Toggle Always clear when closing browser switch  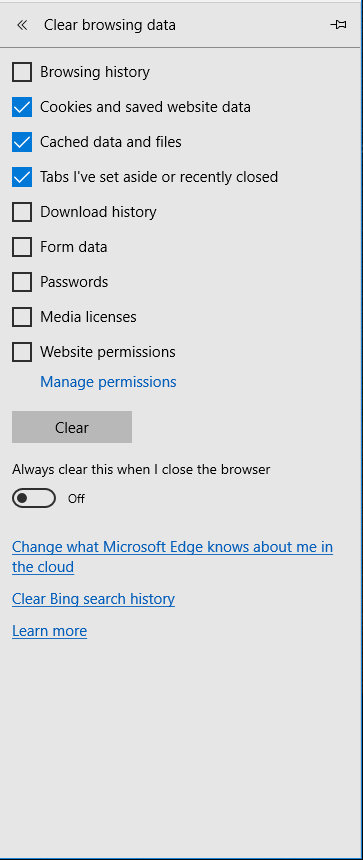(x=34, y=498)
